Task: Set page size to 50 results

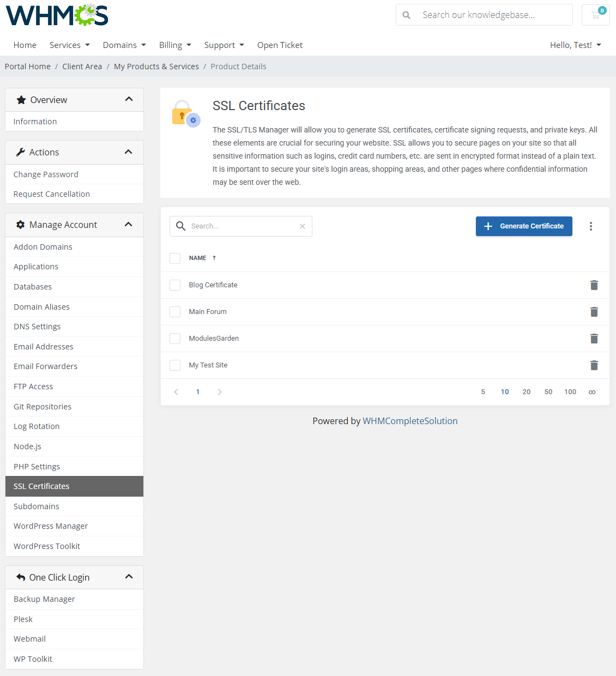Action: 548,391
